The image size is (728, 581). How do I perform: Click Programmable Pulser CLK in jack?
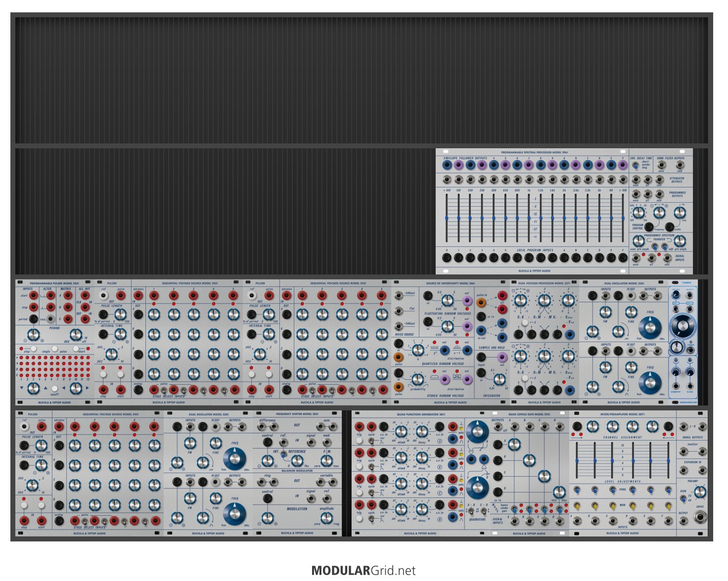(85, 307)
